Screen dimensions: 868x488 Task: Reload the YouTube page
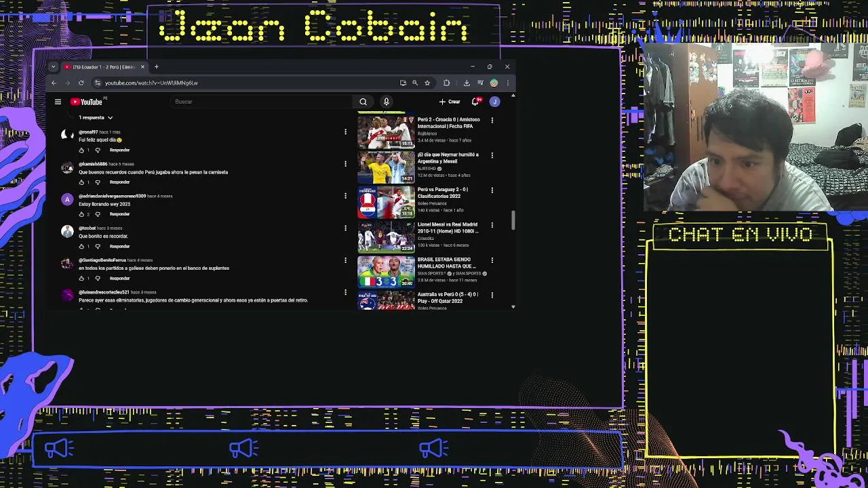(81, 83)
